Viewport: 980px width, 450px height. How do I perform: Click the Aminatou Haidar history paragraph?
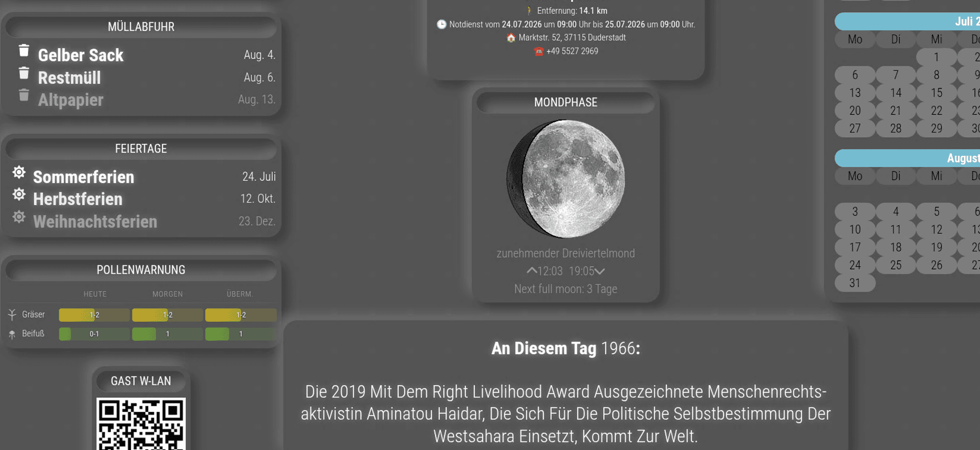[x=565, y=414]
